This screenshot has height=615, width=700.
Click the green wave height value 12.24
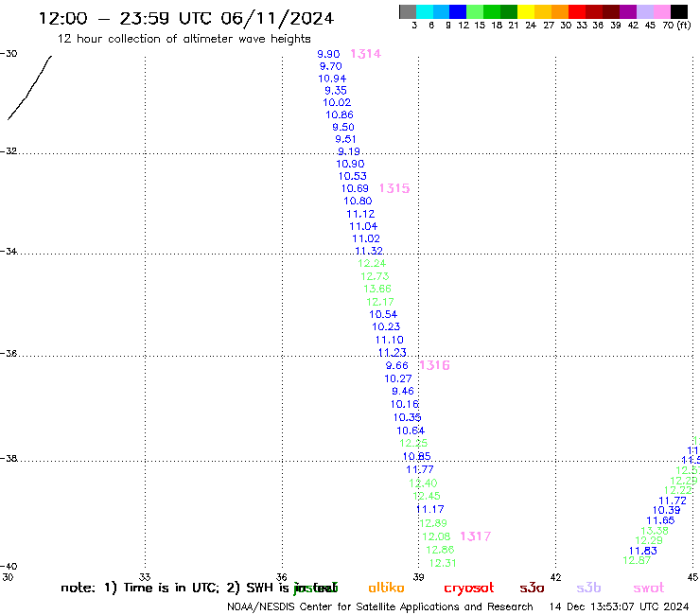click(372, 264)
